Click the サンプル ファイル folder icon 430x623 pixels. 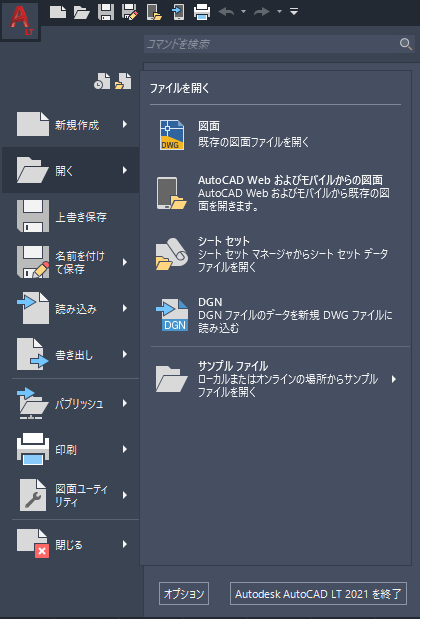[x=171, y=379]
